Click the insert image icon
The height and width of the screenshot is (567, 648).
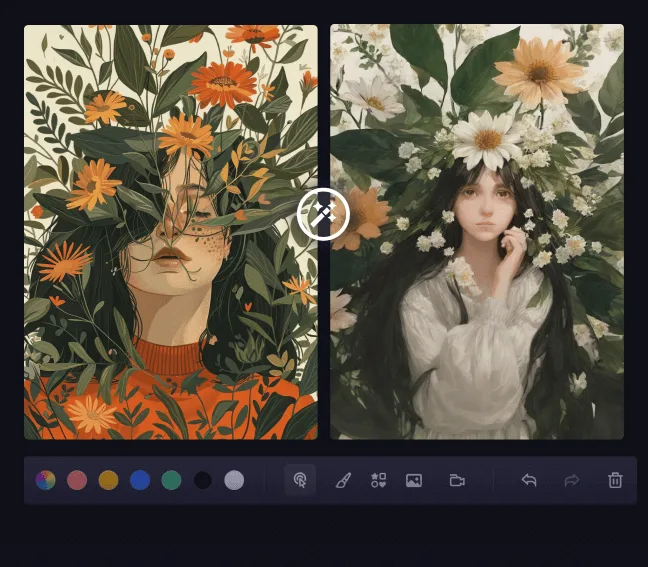(x=414, y=480)
